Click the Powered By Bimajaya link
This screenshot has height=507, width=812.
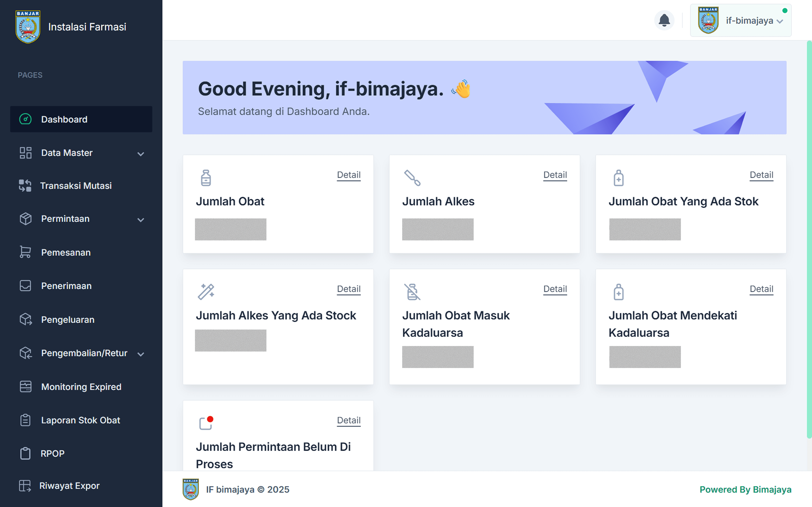point(745,489)
